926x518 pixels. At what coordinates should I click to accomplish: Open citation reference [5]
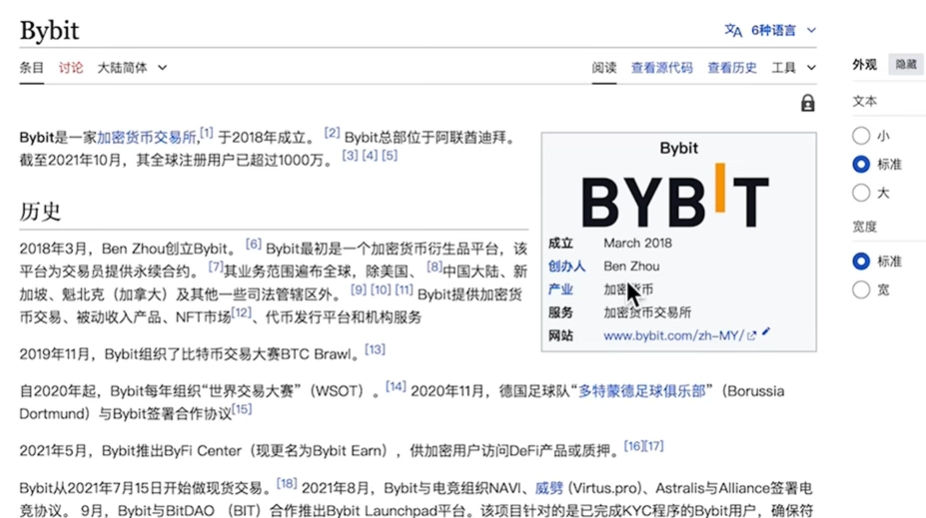pyautogui.click(x=390, y=155)
